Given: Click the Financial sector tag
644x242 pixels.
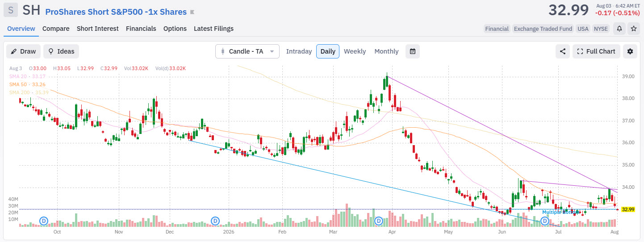Looking at the screenshot, I should tap(497, 29).
